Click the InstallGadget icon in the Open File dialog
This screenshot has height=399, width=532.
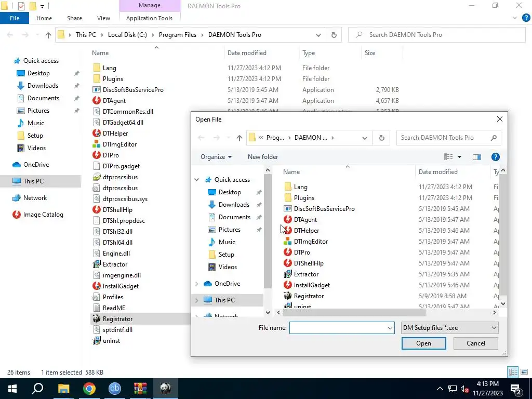[x=288, y=285]
